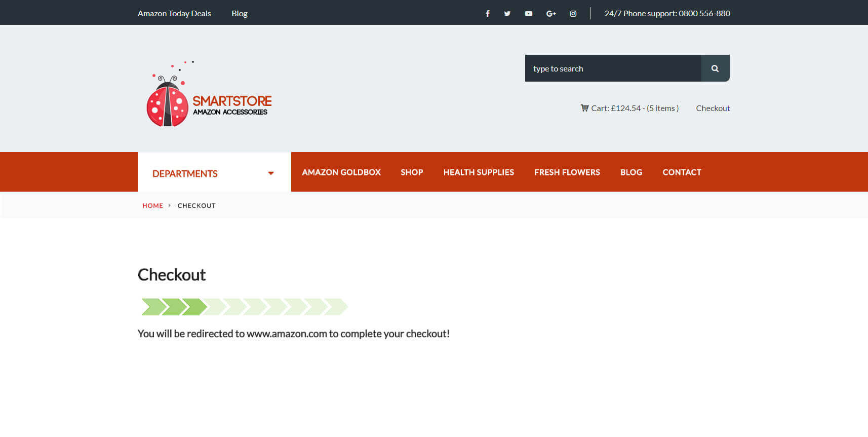Click the phone support number text
868x437 pixels.
(x=667, y=14)
